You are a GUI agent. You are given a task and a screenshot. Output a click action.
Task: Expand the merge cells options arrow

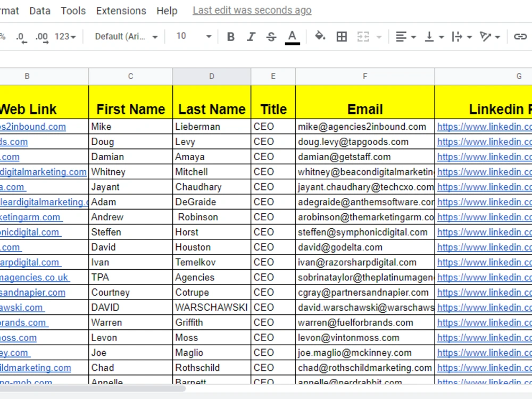coord(379,37)
